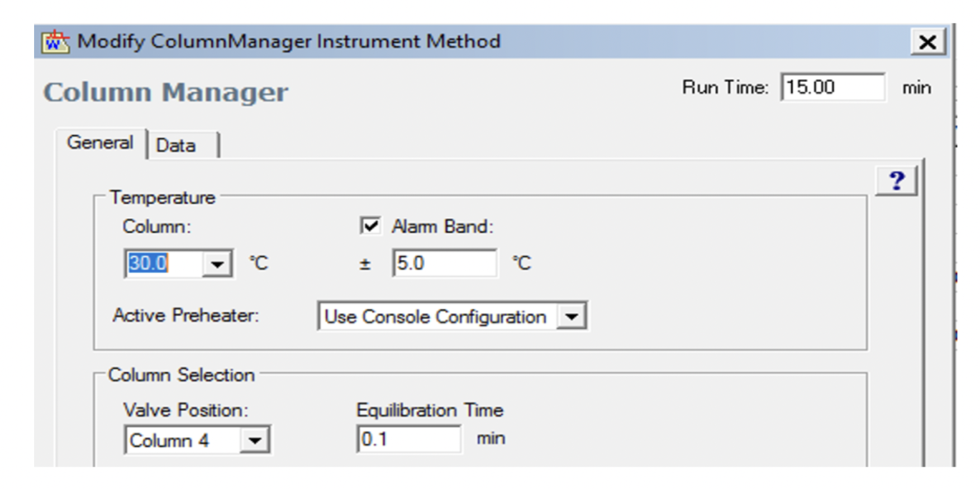Screen dimensions: 980x489
Task: Click the Active Preheater label
Action: click(185, 315)
